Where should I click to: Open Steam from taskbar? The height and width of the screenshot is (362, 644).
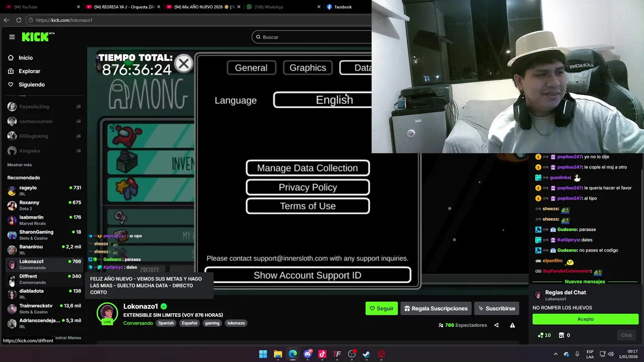366,354
